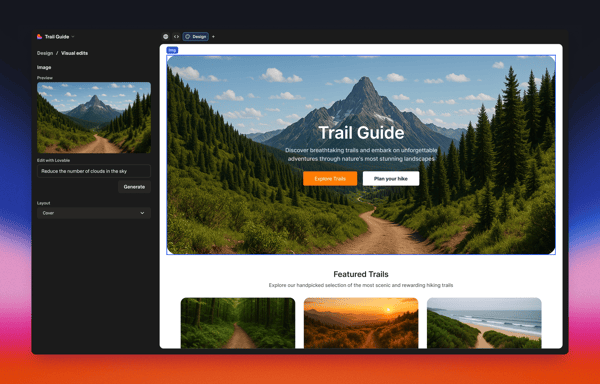Click the Visual edits breadcrumb

point(75,53)
